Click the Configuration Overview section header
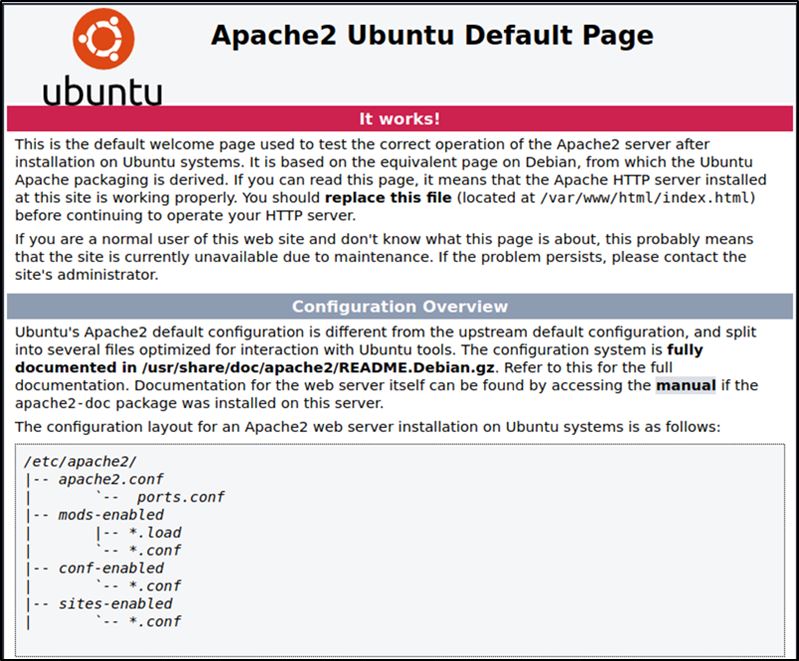Screen dimensions: 799x661 click(x=400, y=306)
